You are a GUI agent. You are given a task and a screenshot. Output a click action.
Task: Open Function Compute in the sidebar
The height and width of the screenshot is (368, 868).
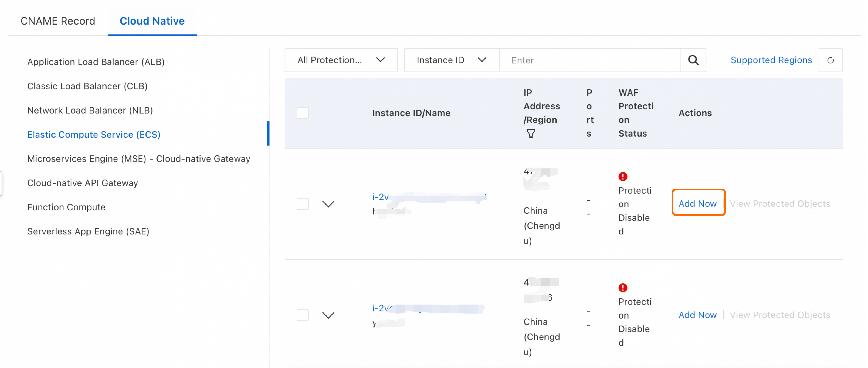pos(66,207)
